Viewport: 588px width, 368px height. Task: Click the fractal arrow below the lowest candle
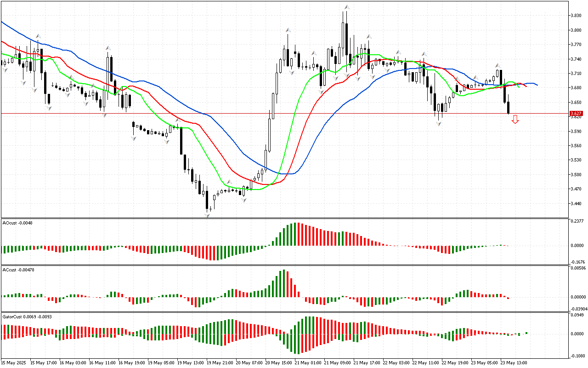(x=207, y=215)
